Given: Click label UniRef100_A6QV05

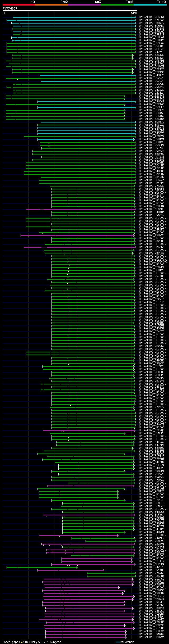Looking at the screenshot, I should 152,637.
